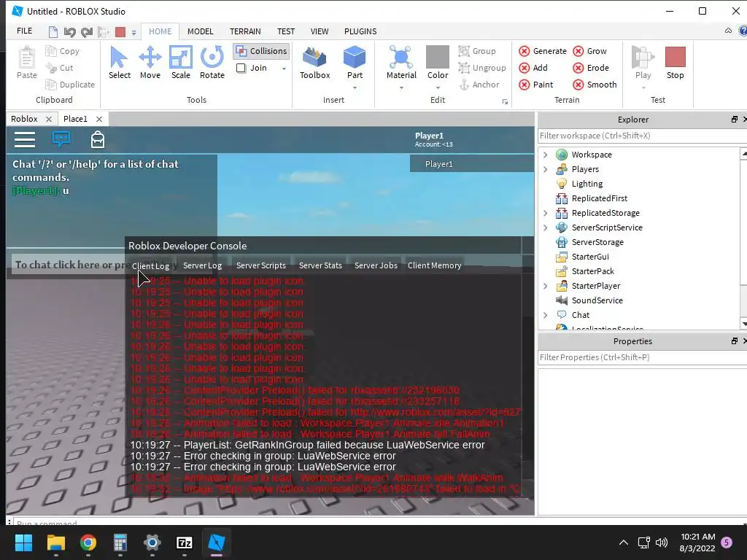Open the Client Memory console tab

434,265
